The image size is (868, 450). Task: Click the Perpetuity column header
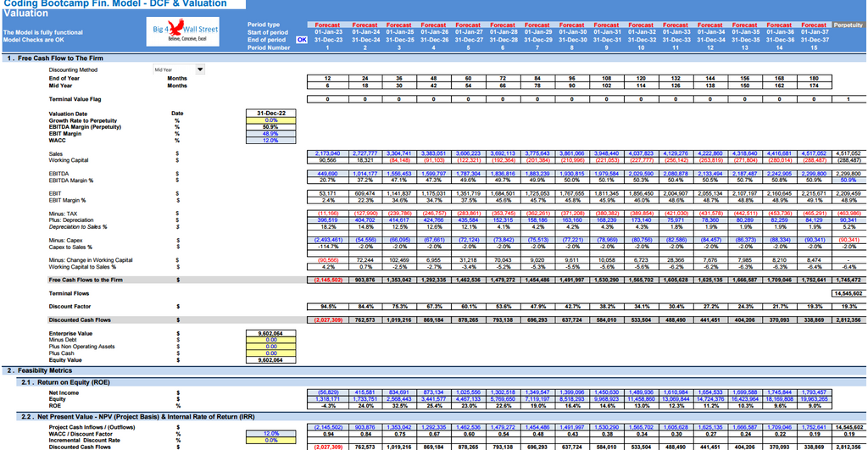848,25
